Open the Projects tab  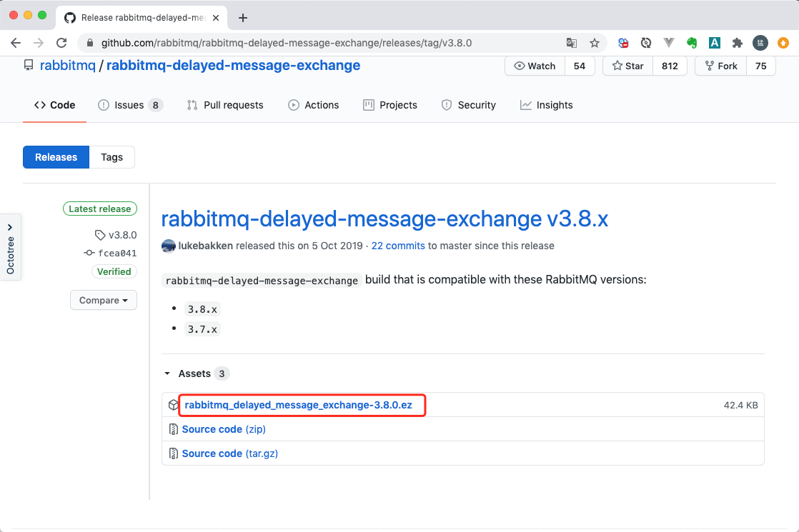pyautogui.click(x=389, y=105)
